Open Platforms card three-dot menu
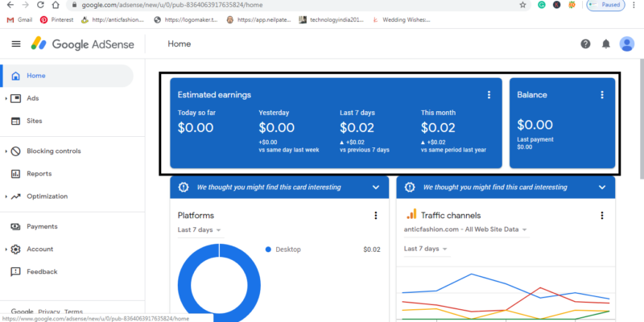Image resolution: width=644 pixels, height=322 pixels. pos(375,216)
